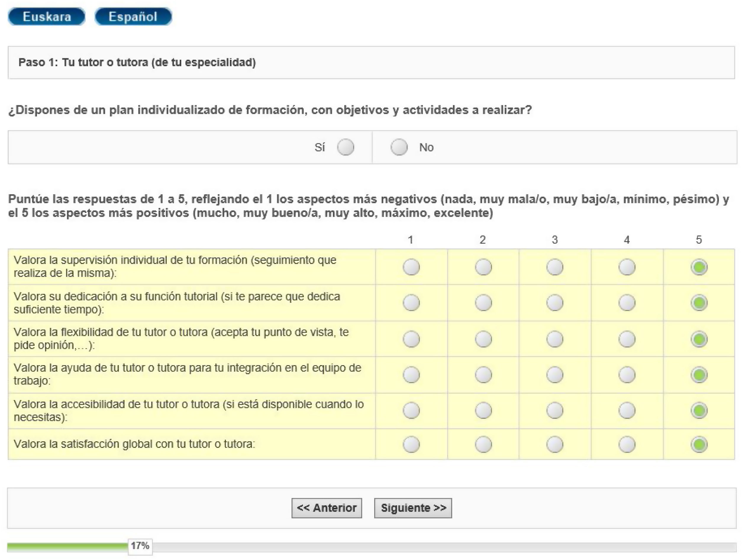Switch language to Español
Image resolution: width=742 pixels, height=560 pixels.
click(x=133, y=17)
